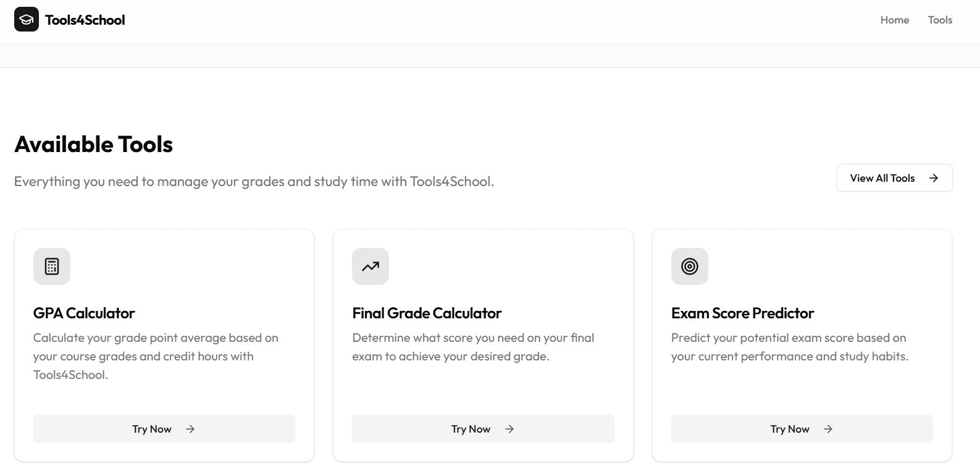Click the Available Tools heading
980x471 pixels.
[x=93, y=144]
